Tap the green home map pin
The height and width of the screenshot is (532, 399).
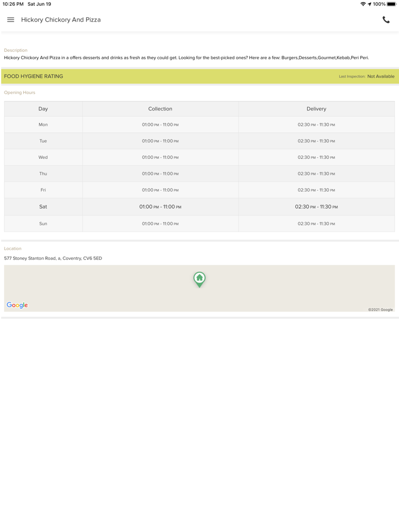coord(199,279)
